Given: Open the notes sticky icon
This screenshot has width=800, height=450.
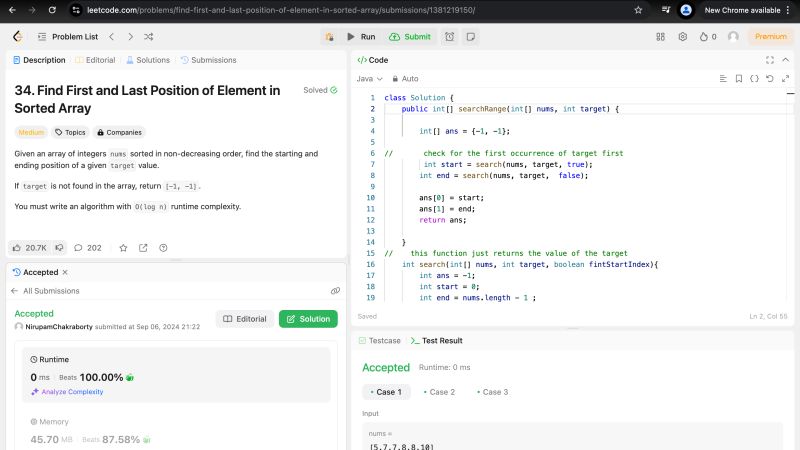Looking at the screenshot, I should tap(470, 36).
